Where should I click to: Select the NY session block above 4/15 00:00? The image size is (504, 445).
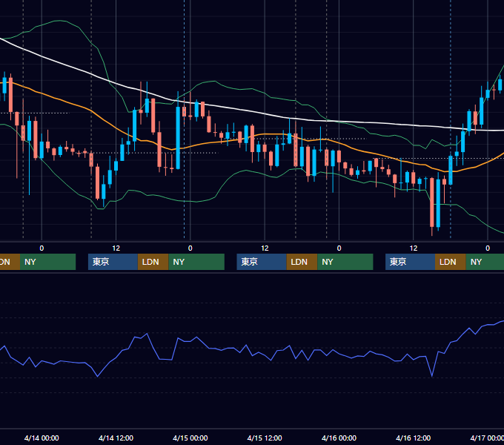click(196, 262)
